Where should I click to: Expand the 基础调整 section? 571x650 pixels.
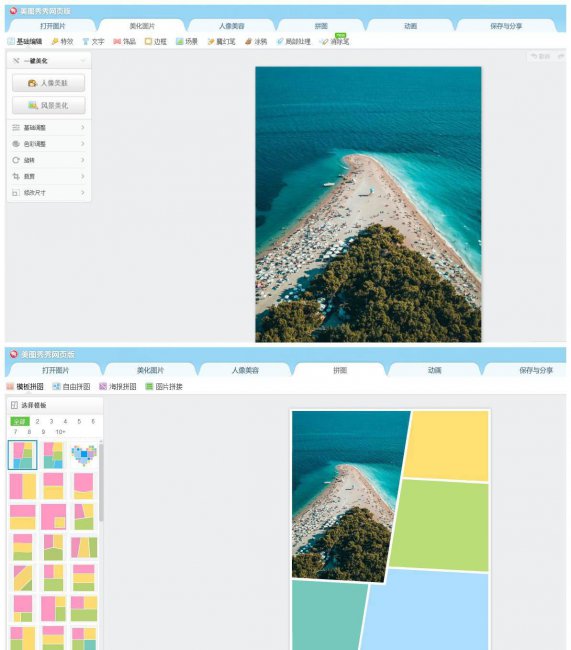(49, 128)
